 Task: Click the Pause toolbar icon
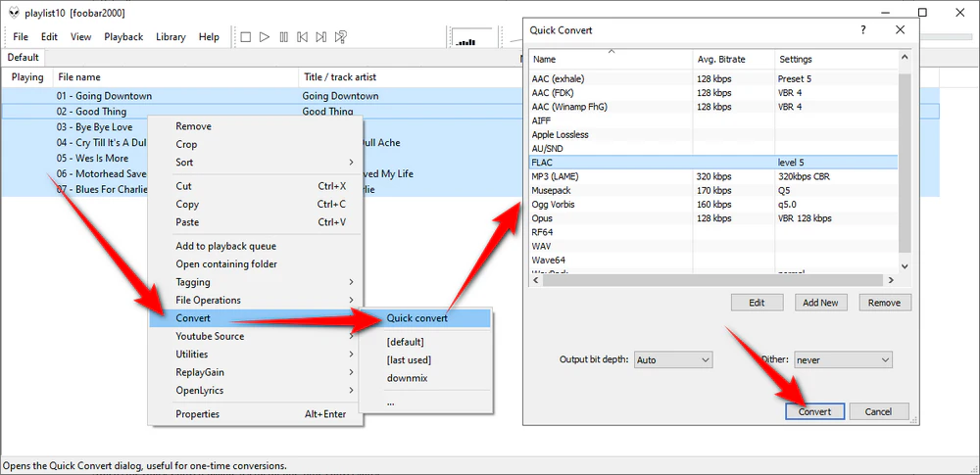[x=284, y=37]
